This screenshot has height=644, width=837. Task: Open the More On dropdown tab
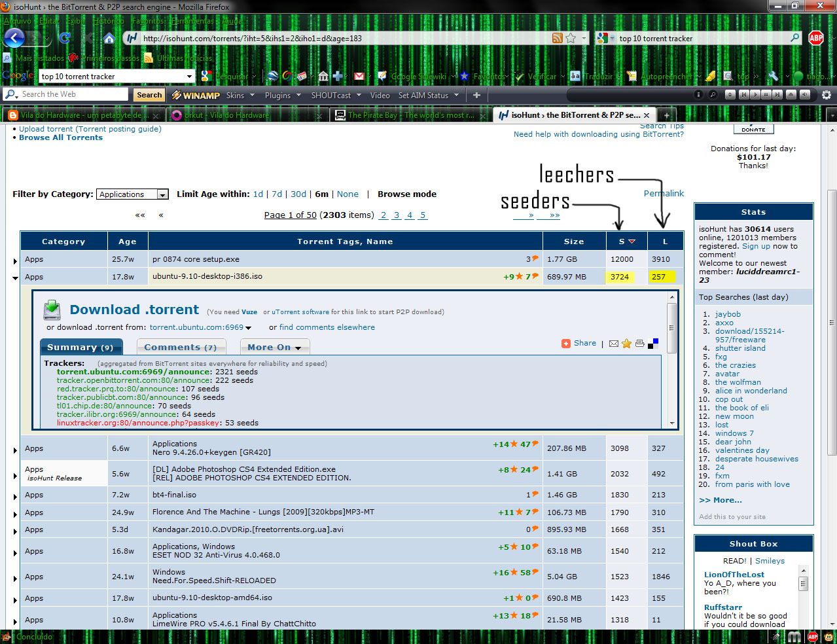274,348
